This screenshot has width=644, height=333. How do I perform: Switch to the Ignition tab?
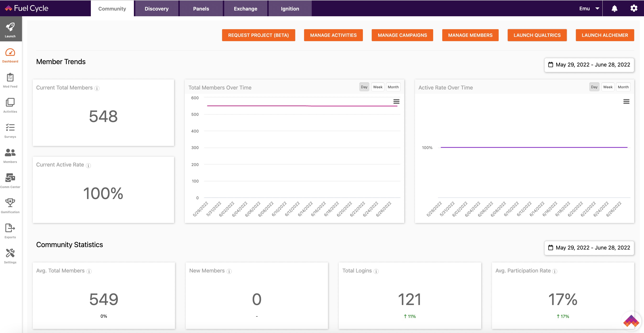point(290,9)
